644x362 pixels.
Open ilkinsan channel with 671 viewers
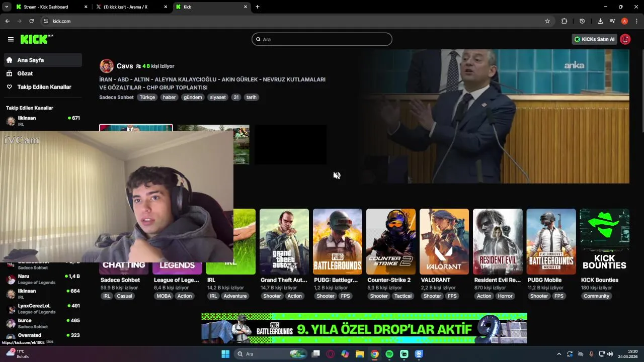[x=43, y=121]
